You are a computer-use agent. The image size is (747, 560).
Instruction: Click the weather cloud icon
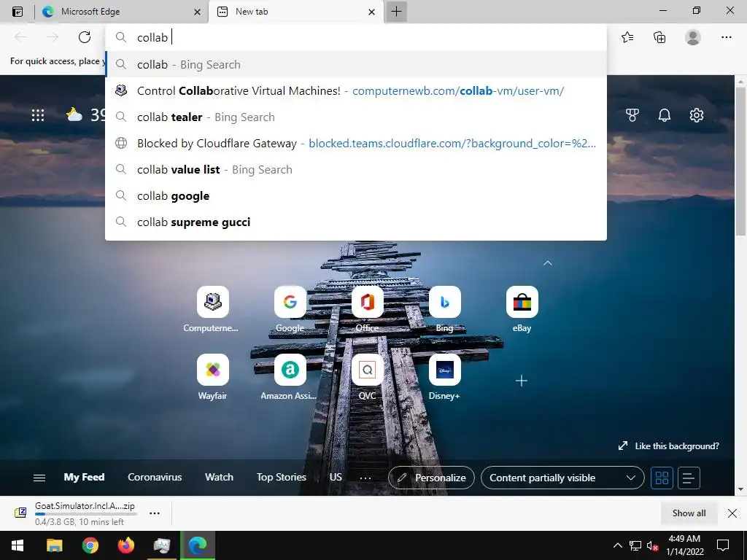74,114
